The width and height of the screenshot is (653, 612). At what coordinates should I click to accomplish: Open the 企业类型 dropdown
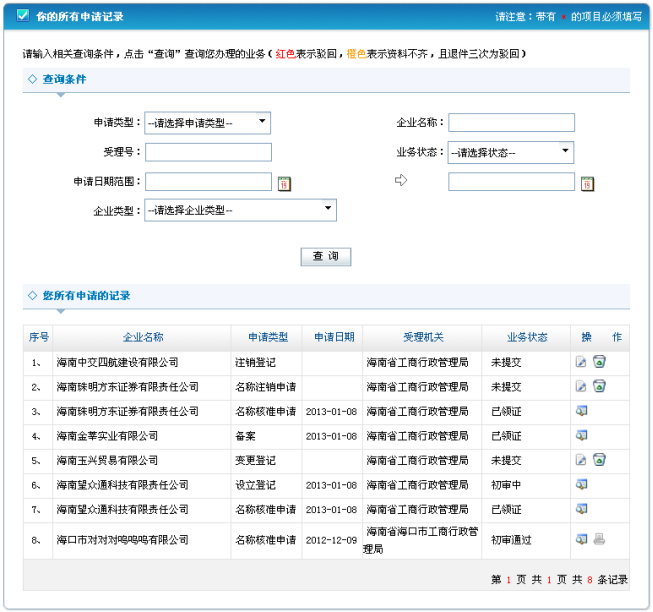[240, 210]
